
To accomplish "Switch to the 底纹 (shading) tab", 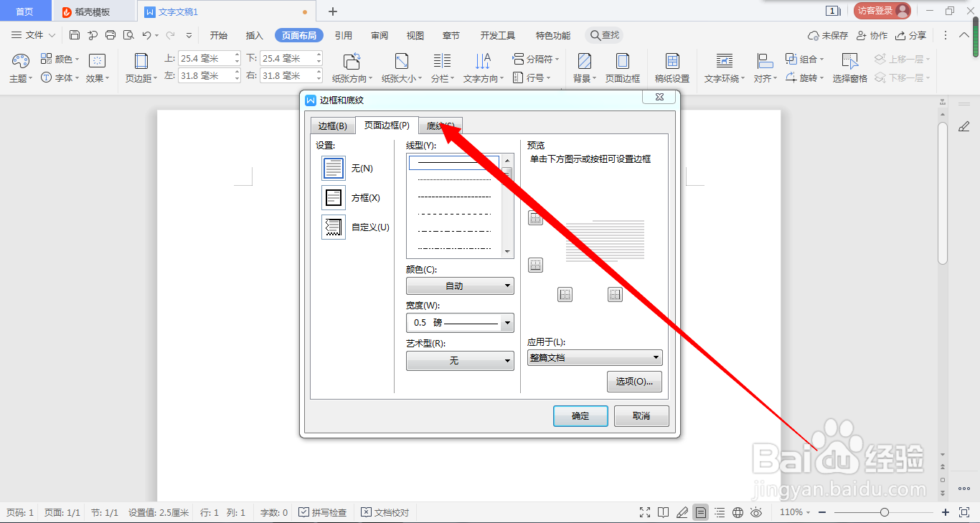I will [x=440, y=125].
